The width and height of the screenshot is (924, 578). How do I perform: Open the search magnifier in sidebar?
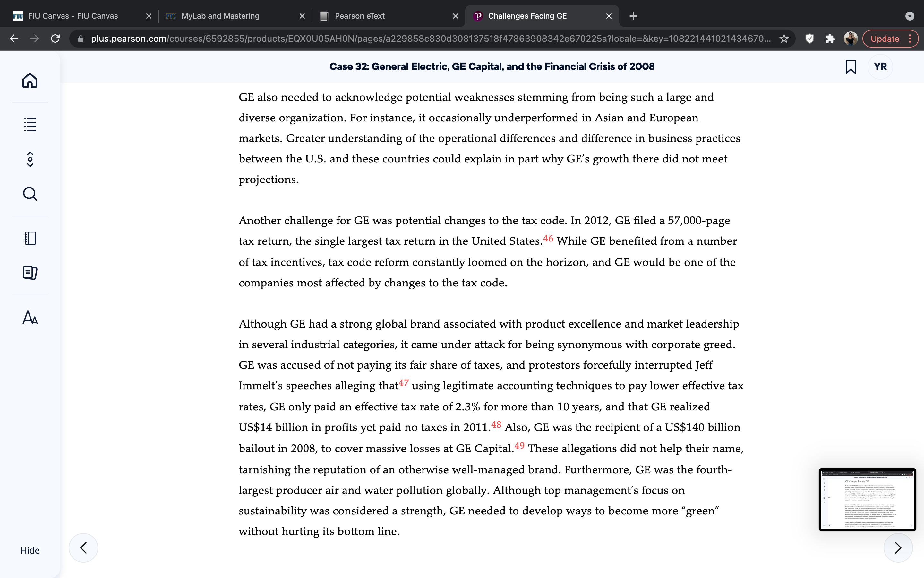(30, 194)
